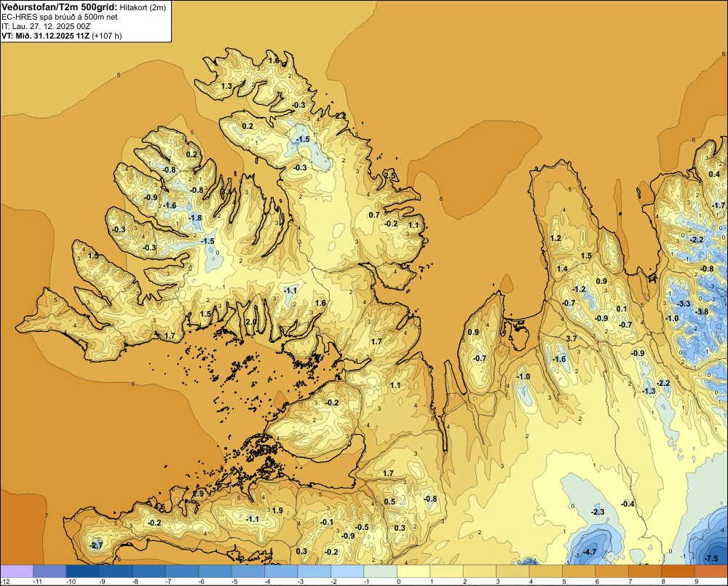Click the '-2.3' temperature value

[x=598, y=512]
